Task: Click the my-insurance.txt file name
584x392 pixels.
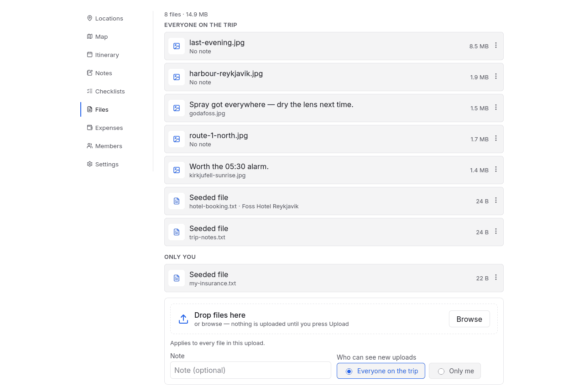Action: click(213, 284)
